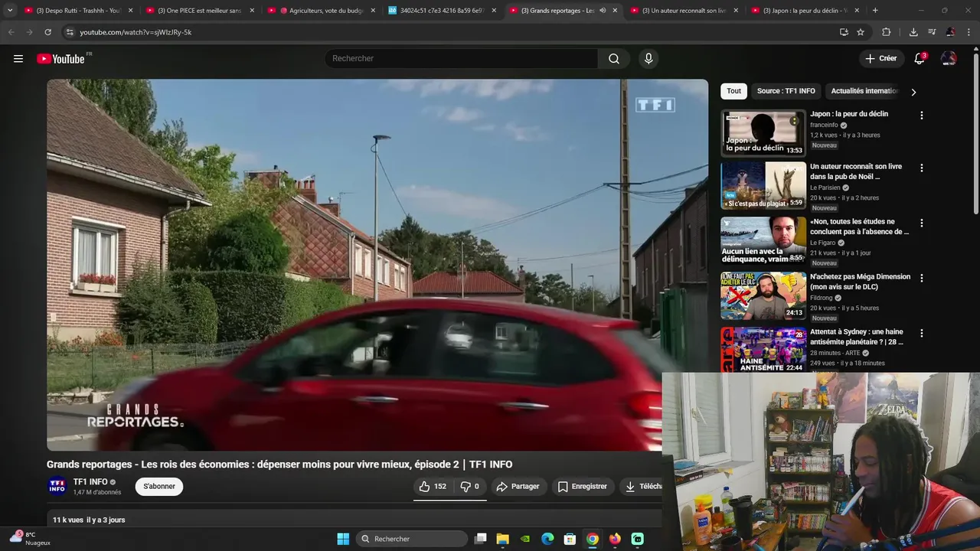980x551 pixels.
Task: Click the Le Parisien channel name
Action: (x=825, y=187)
